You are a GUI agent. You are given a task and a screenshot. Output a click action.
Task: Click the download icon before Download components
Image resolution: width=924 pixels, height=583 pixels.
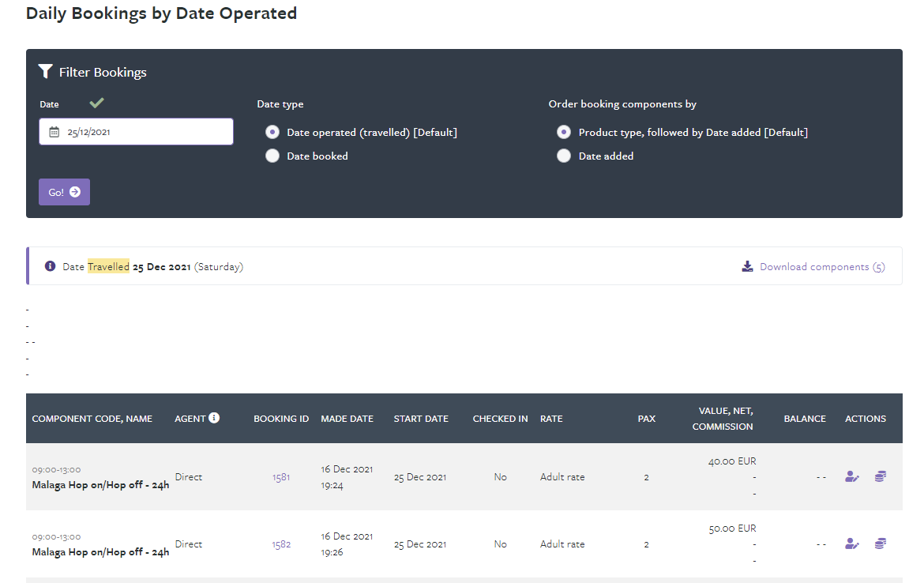pyautogui.click(x=747, y=266)
